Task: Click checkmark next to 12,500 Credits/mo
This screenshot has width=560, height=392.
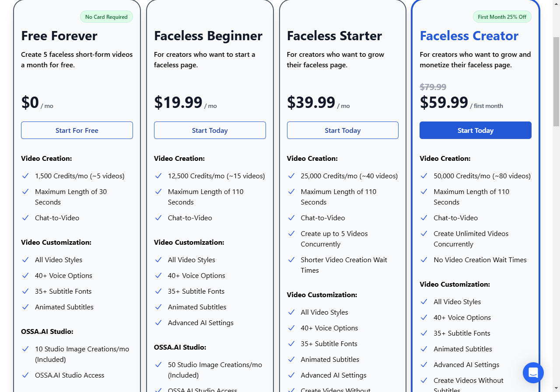Action: click(x=158, y=176)
